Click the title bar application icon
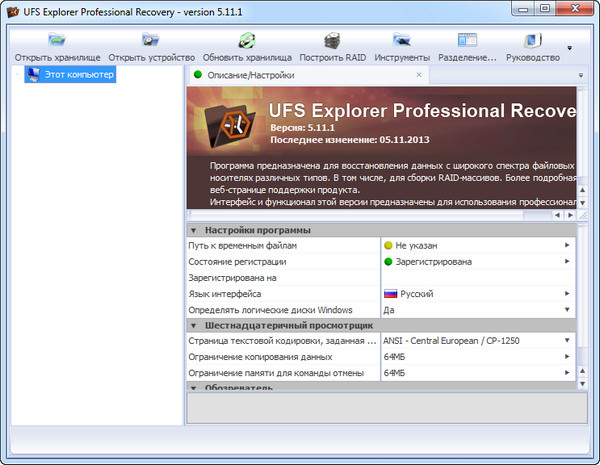The height and width of the screenshot is (465, 600). tap(13, 12)
